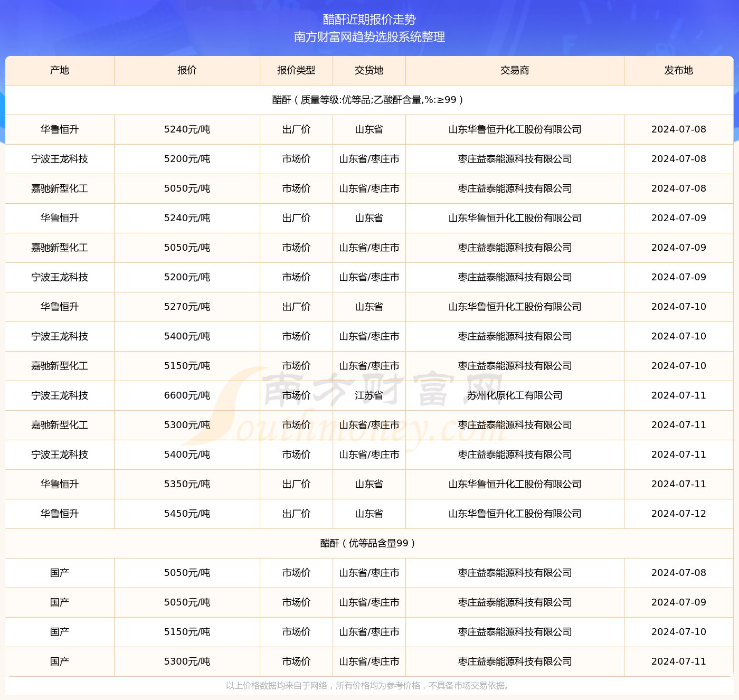The width and height of the screenshot is (739, 700).
Task: Click 出厂价 in the 5350元/吨 row
Action: tap(296, 484)
